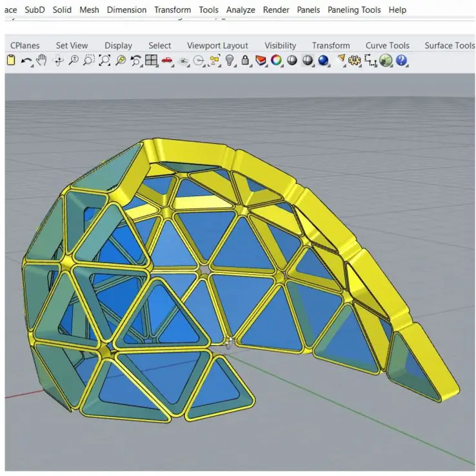This screenshot has width=476, height=476.
Task: Switch to the Viewport Layout tab
Action: (217, 45)
